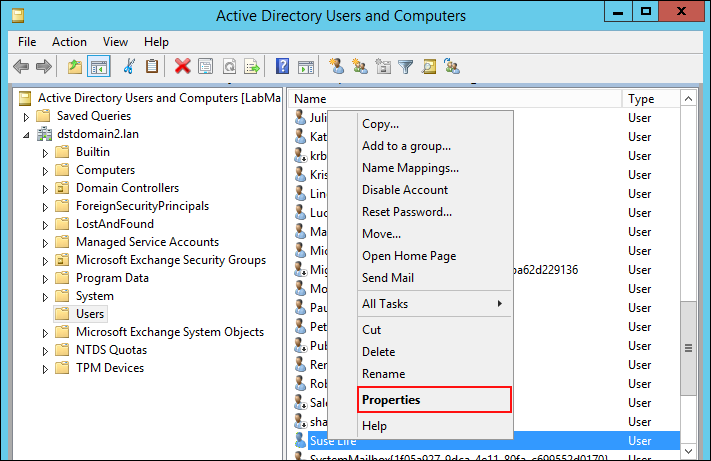Image resolution: width=711 pixels, height=461 pixels.
Task: Click the list scrollbar down arrow
Action: 688,451
